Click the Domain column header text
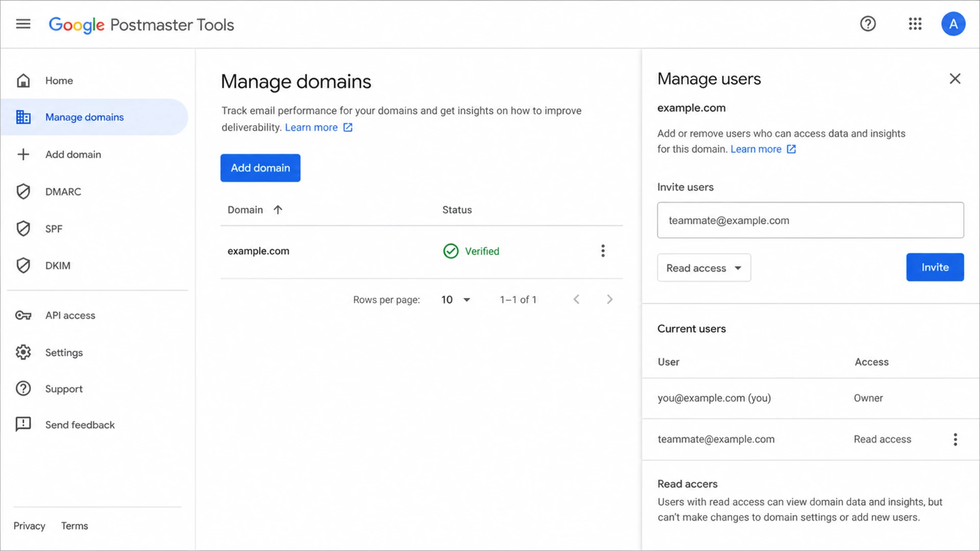Viewport: 980px width, 551px height. pos(245,210)
